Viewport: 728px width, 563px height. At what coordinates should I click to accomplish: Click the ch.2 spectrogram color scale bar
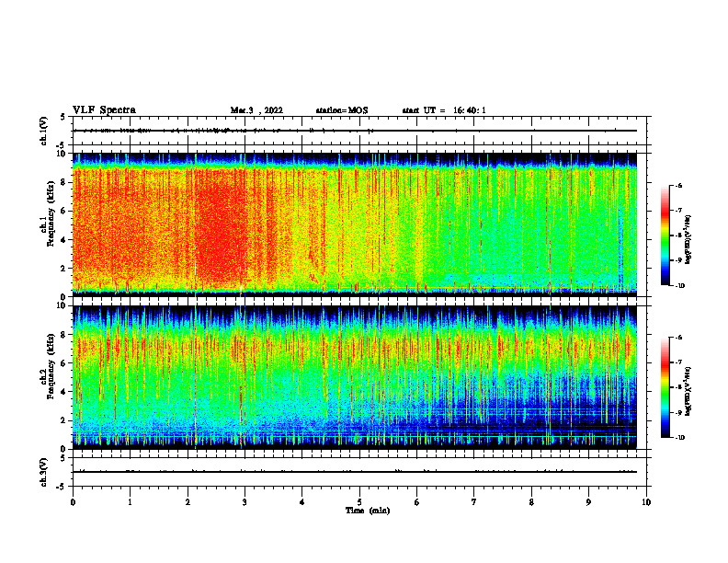[665, 387]
